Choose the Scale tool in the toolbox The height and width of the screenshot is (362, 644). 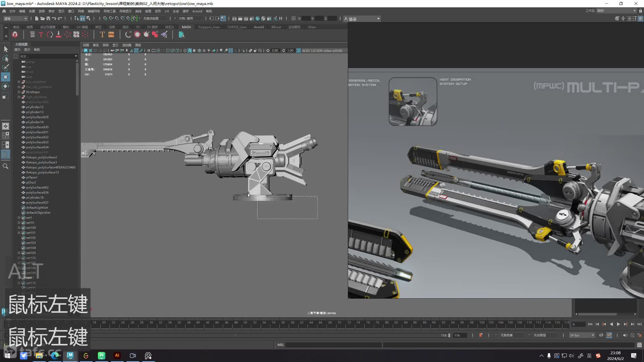point(6,96)
